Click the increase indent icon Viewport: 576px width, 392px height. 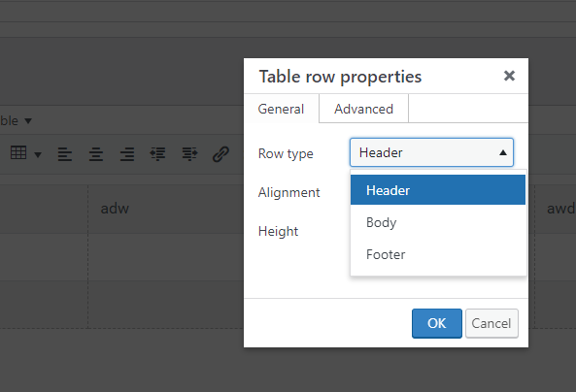[189, 154]
